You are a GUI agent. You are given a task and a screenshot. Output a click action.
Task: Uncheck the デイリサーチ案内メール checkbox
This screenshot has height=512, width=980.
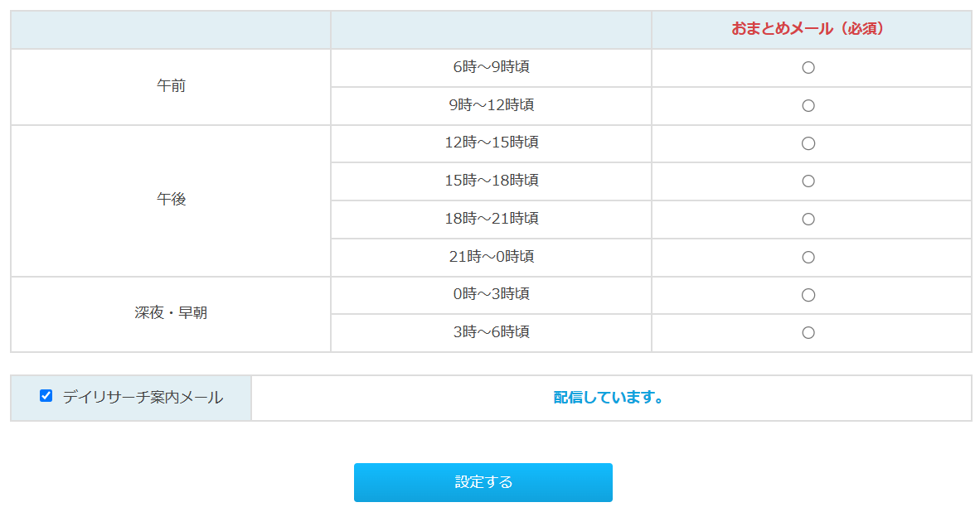tap(46, 396)
